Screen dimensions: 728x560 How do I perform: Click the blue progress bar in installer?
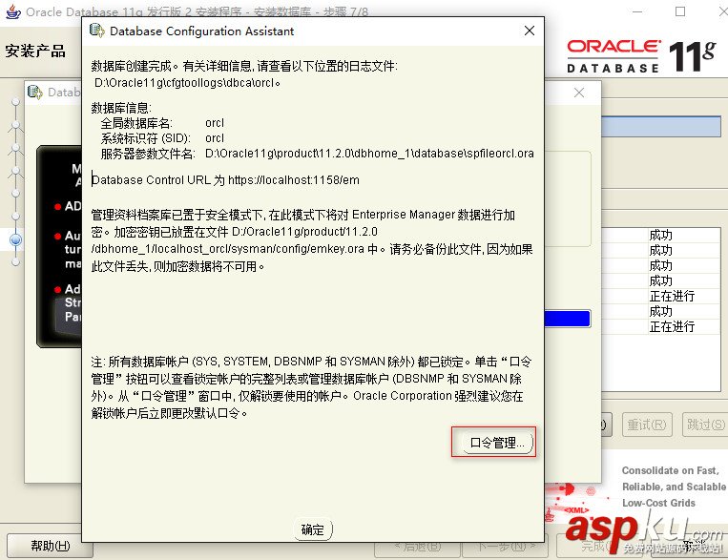[567, 319]
